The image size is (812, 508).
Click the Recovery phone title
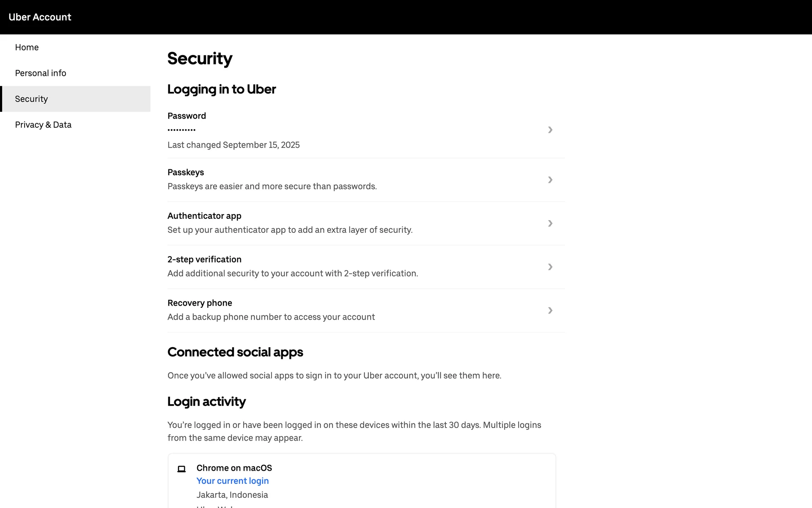click(200, 303)
